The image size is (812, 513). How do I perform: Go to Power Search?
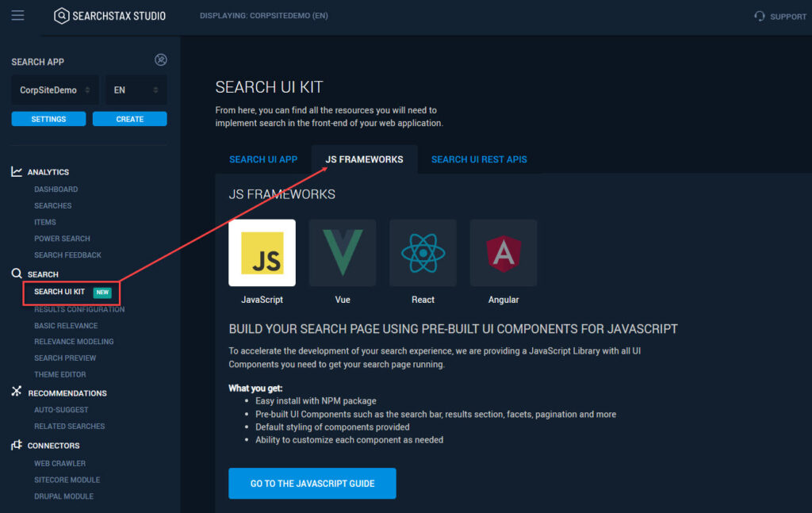point(62,239)
